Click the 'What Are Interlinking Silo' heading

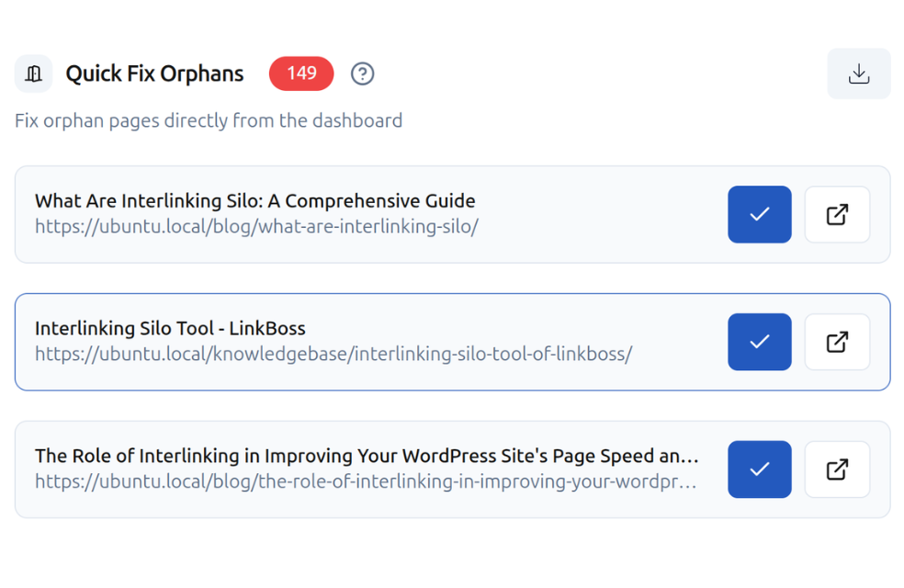(254, 200)
